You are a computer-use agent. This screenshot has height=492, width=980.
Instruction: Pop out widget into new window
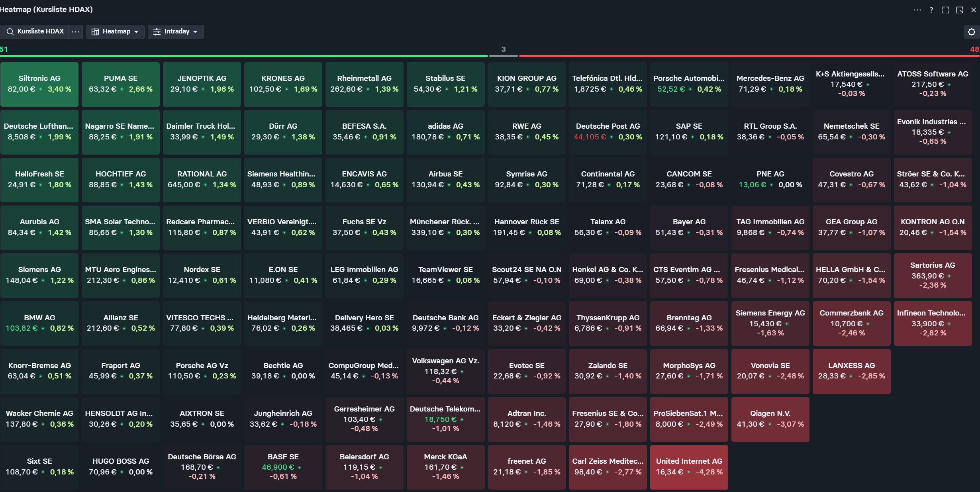pos(960,10)
